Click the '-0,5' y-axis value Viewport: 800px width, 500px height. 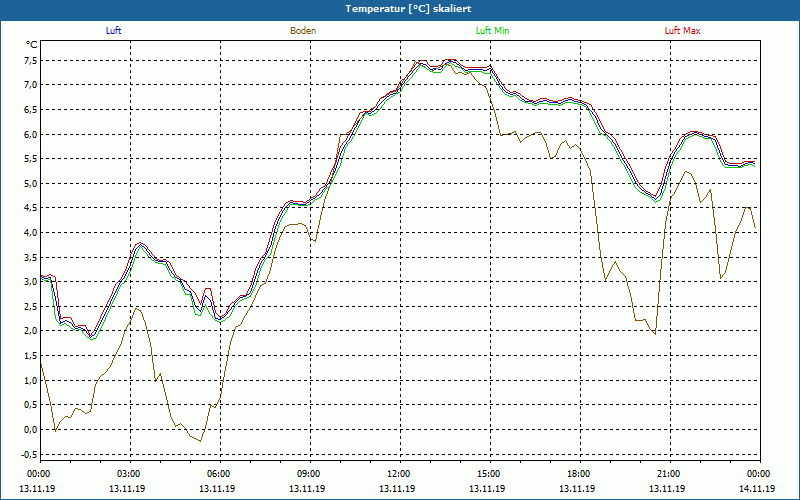(x=30, y=454)
